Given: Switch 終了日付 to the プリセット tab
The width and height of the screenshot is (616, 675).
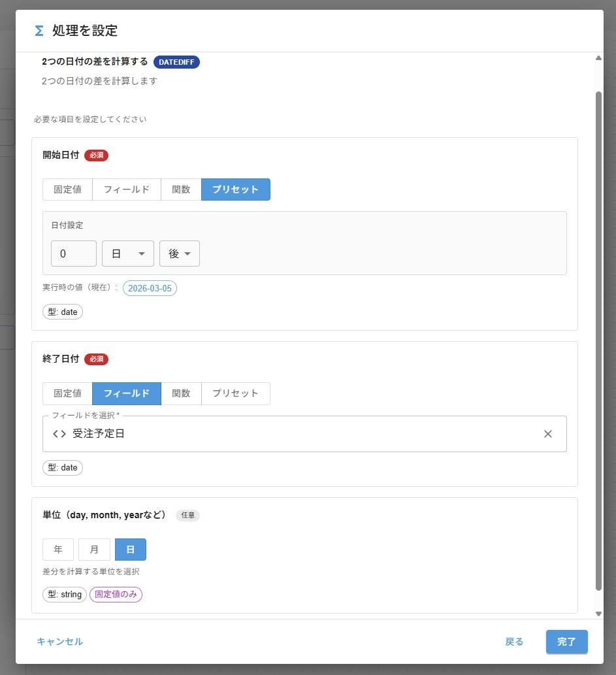Looking at the screenshot, I should [235, 393].
